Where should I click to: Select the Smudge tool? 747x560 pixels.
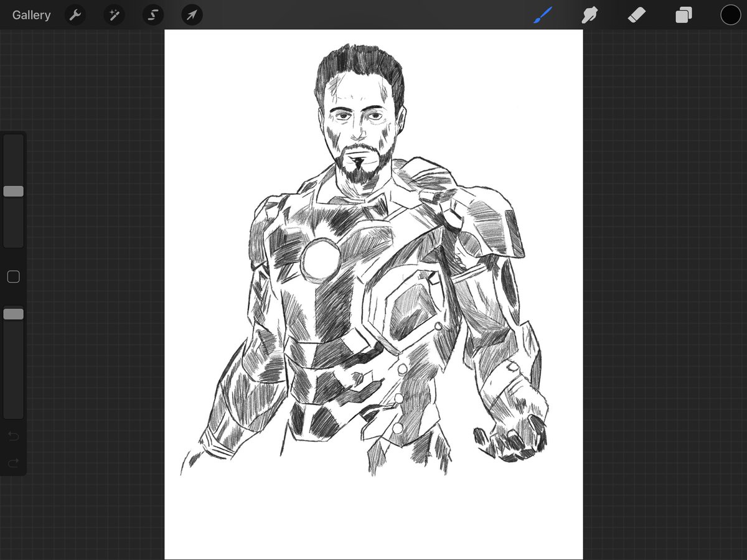[590, 15]
